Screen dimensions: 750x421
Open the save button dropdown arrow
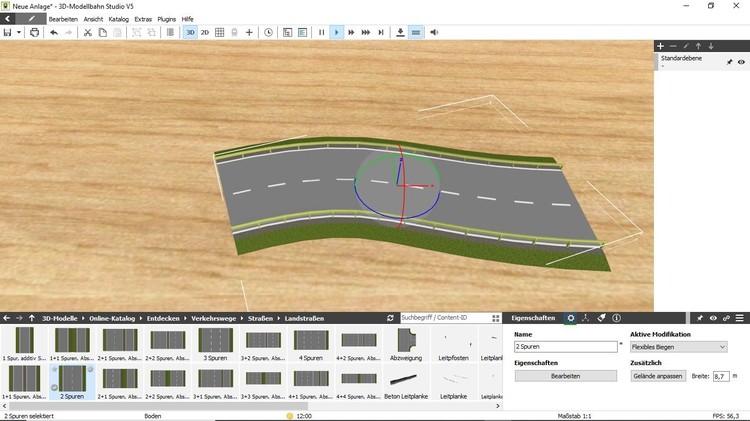point(20,32)
